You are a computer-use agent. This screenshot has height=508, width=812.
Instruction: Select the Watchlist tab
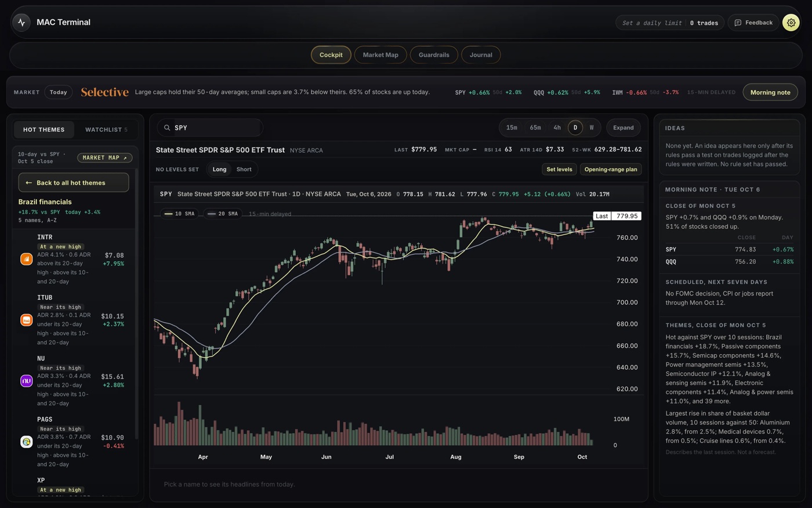[x=106, y=129]
